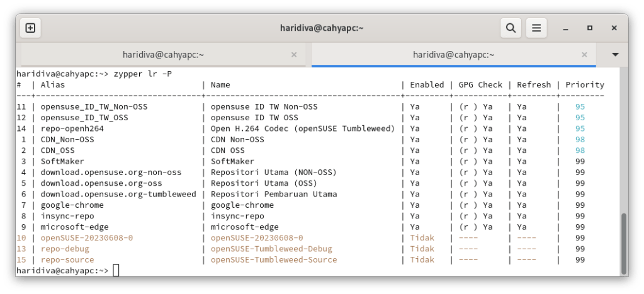Click the search magnifier icon in the header bar
This screenshot has height=294, width=644.
click(510, 28)
